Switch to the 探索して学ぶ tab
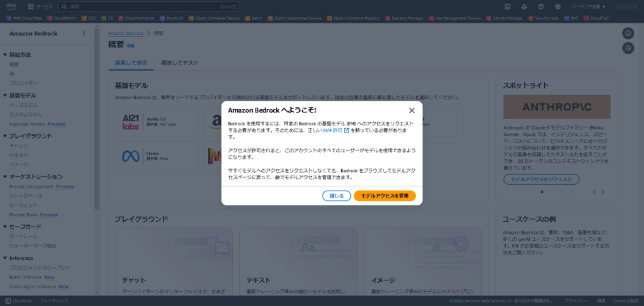The height and width of the screenshot is (306, 644). tap(131, 63)
